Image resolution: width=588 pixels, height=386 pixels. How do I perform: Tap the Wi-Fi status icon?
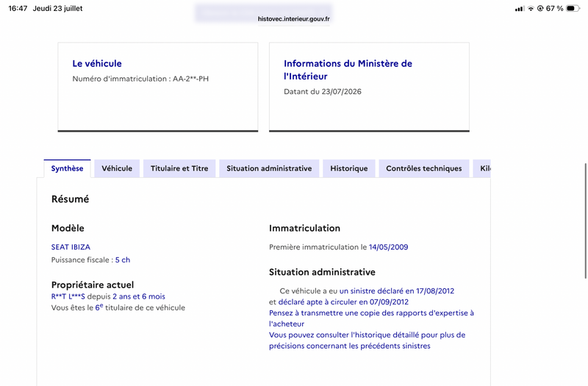[x=531, y=9]
